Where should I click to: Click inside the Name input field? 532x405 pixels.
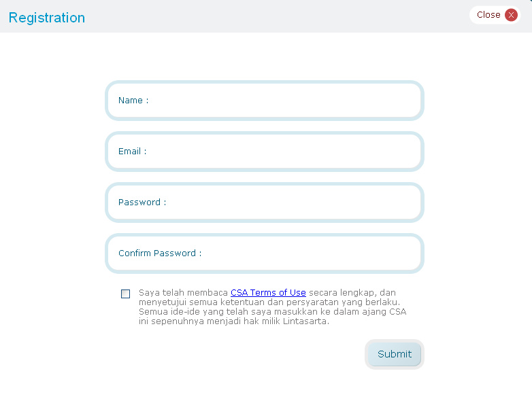coord(279,101)
